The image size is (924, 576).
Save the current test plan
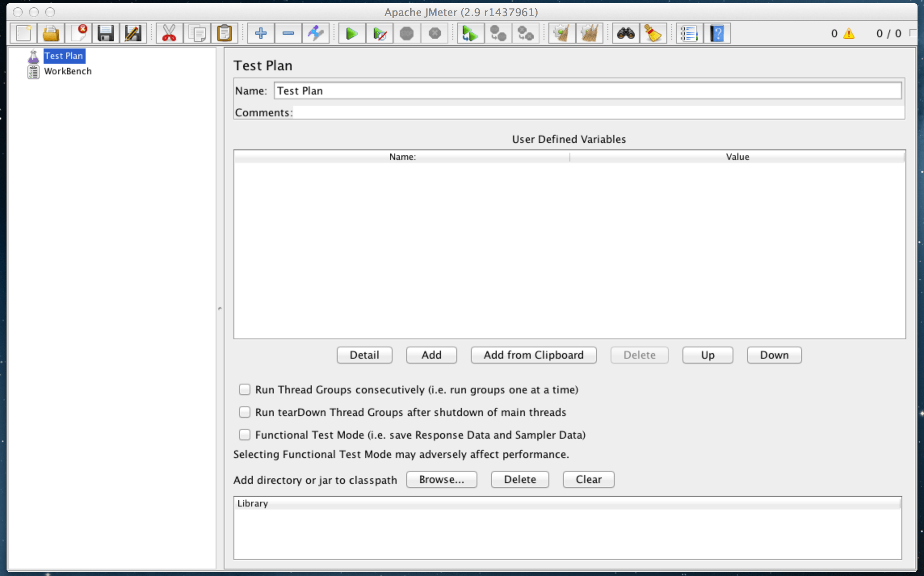pos(106,33)
